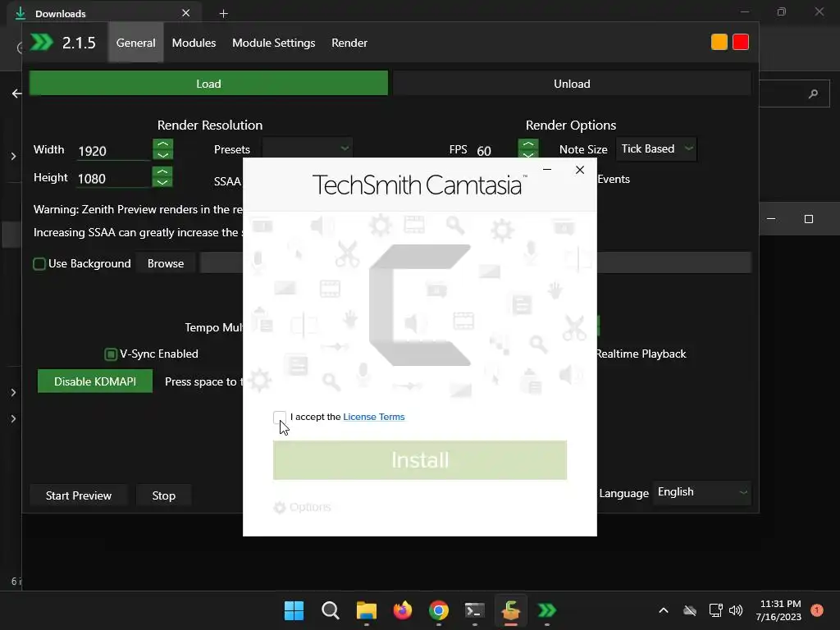Click the red square button in Zenith

[x=741, y=42]
